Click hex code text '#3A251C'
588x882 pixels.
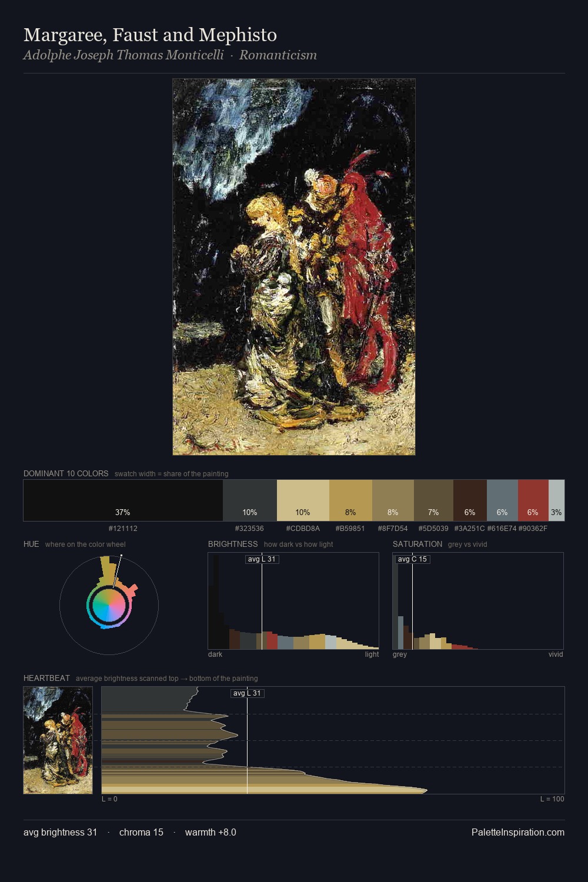click(470, 528)
